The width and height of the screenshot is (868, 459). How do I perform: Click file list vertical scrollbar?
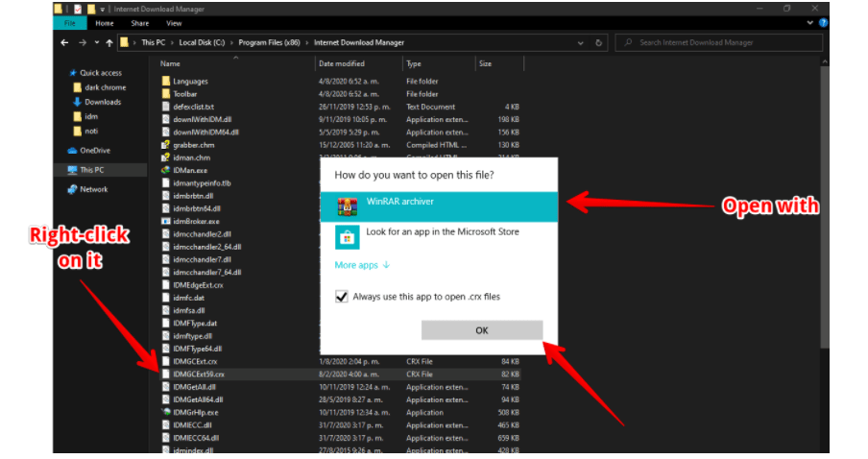(x=824, y=207)
